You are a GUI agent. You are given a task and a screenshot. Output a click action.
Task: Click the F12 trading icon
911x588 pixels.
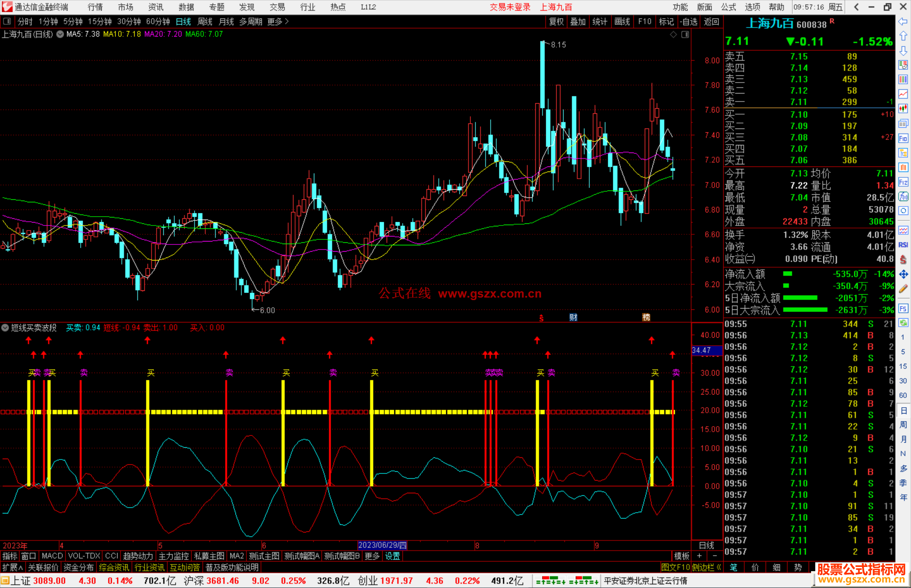pyautogui.click(x=903, y=182)
